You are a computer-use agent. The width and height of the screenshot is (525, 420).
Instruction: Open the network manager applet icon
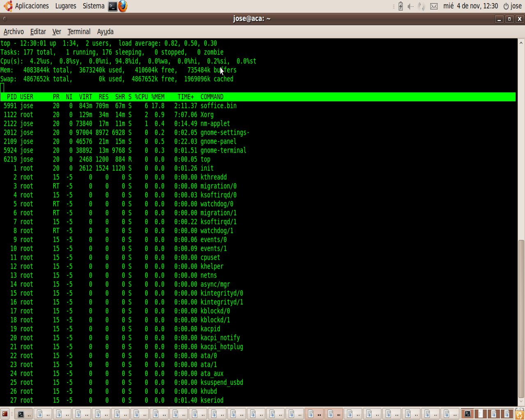pyautogui.click(x=421, y=6)
